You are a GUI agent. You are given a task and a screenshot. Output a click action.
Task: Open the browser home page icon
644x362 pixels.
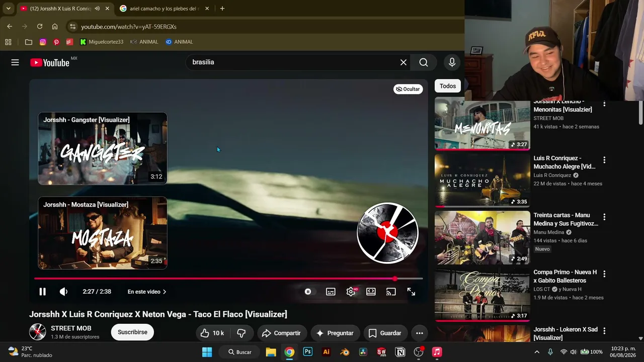point(55,27)
